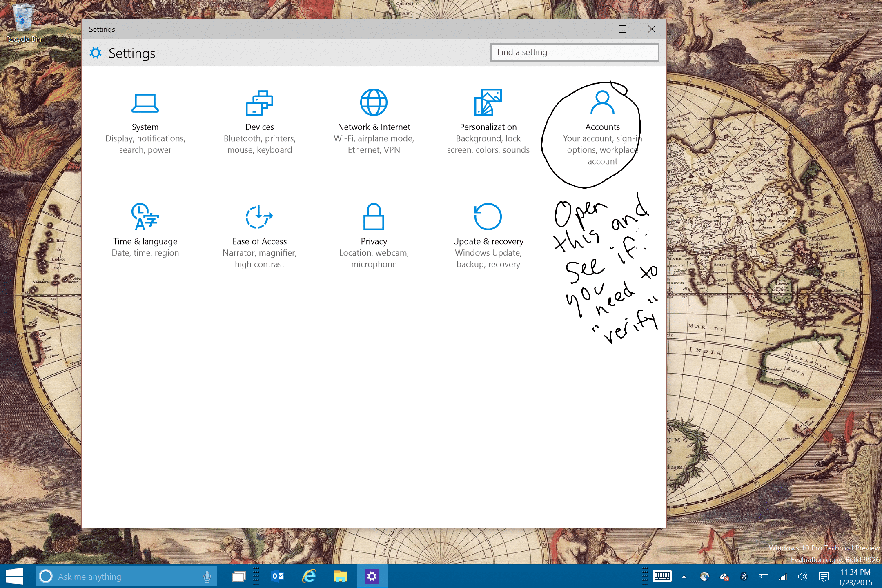The image size is (882, 588).
Task: Click the Privacy title text
Action: coord(374,241)
